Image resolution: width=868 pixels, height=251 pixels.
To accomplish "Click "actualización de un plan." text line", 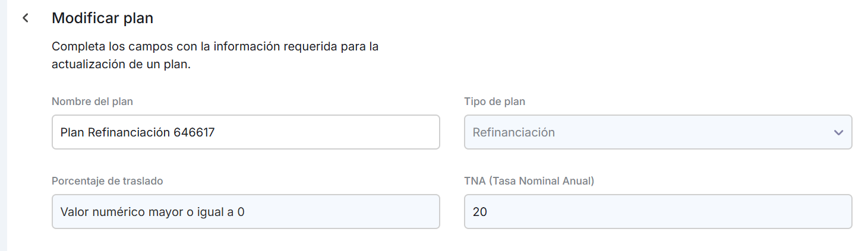I will [121, 65].
